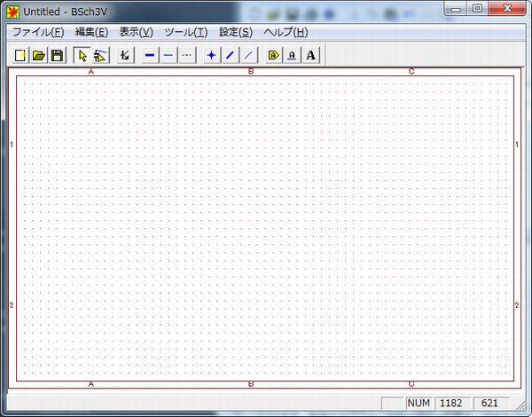The height and width of the screenshot is (417, 532).
Task: Open the ツール(T) menu
Action: 186,32
